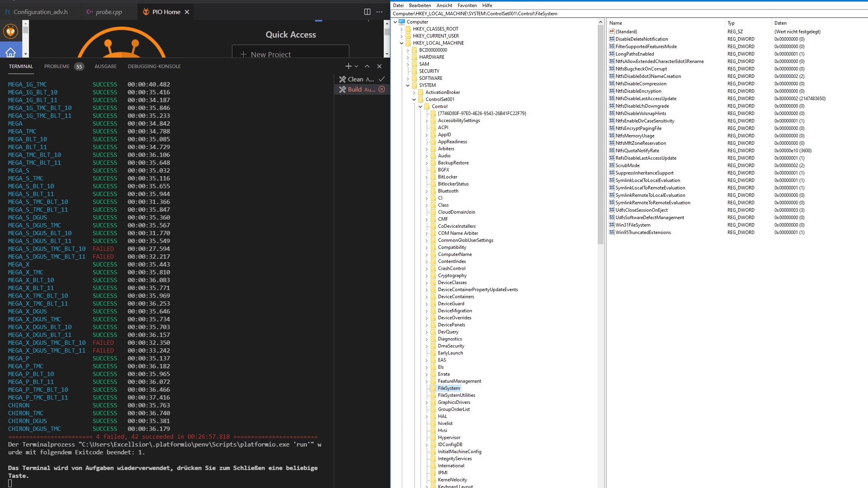Open the Favoriten menu

coord(467,5)
